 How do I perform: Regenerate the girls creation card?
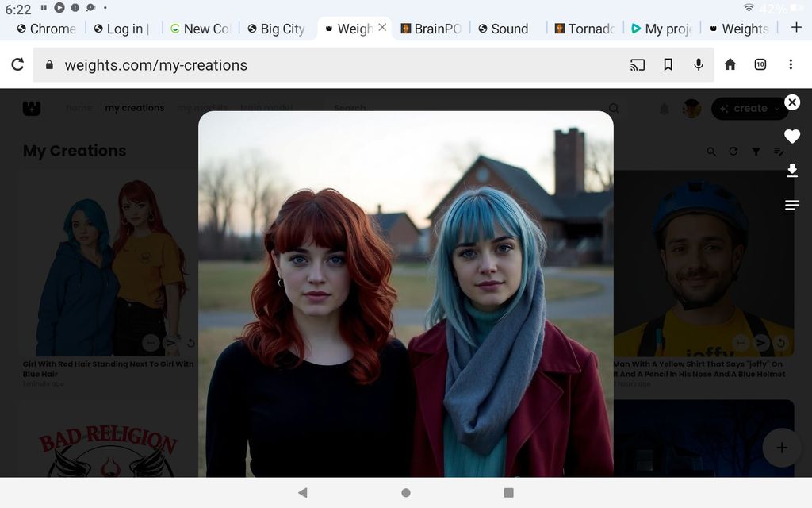coord(190,343)
